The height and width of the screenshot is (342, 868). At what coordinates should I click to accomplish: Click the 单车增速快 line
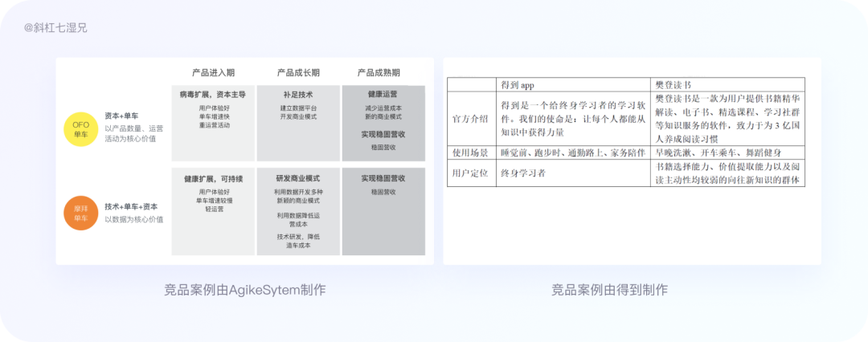tap(213, 116)
